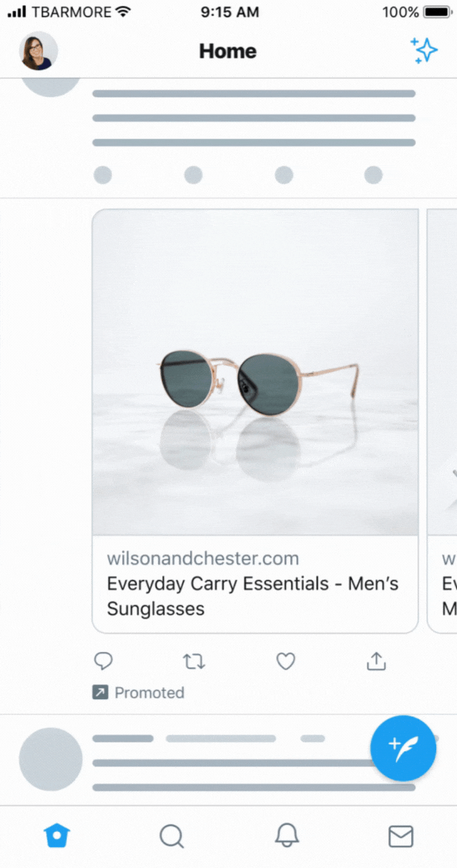The height and width of the screenshot is (868, 457).
Task: Tap the next carousel card edge
Action: 444,417
